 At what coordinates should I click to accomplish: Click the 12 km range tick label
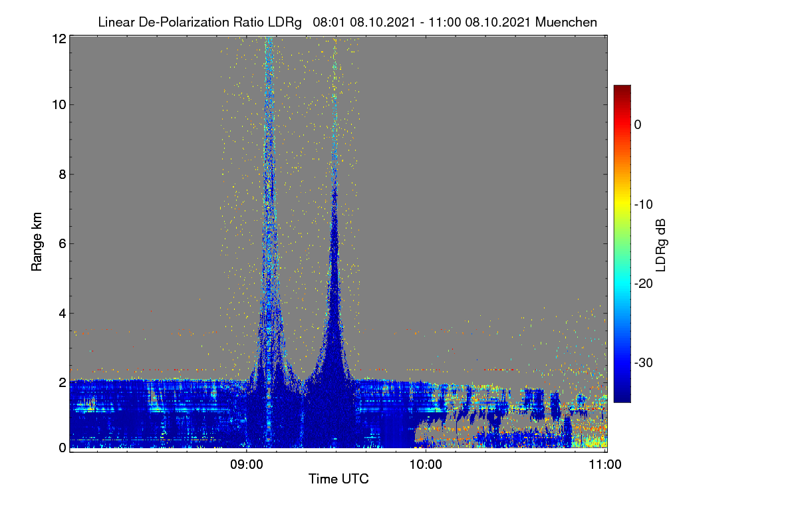(59, 39)
